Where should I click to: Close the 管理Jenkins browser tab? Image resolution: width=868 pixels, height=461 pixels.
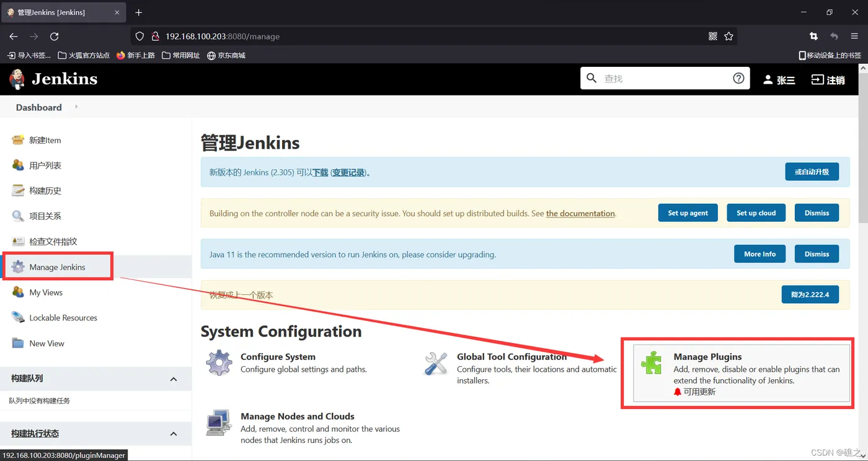pos(117,12)
